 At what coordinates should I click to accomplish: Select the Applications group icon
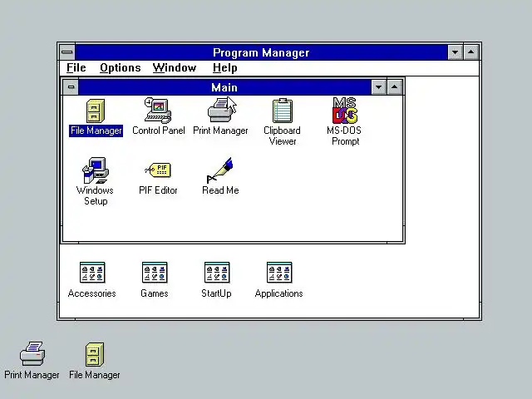279,272
